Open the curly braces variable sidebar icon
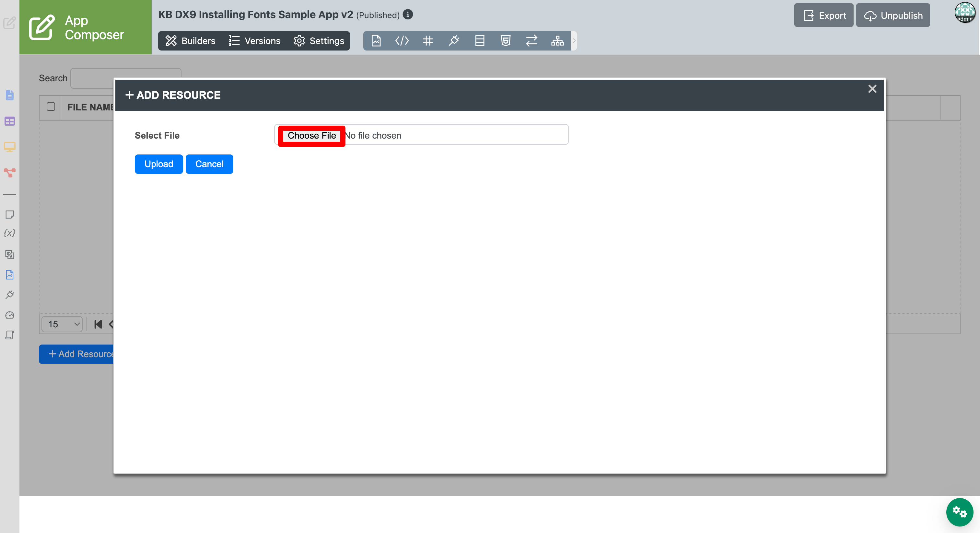 9,233
